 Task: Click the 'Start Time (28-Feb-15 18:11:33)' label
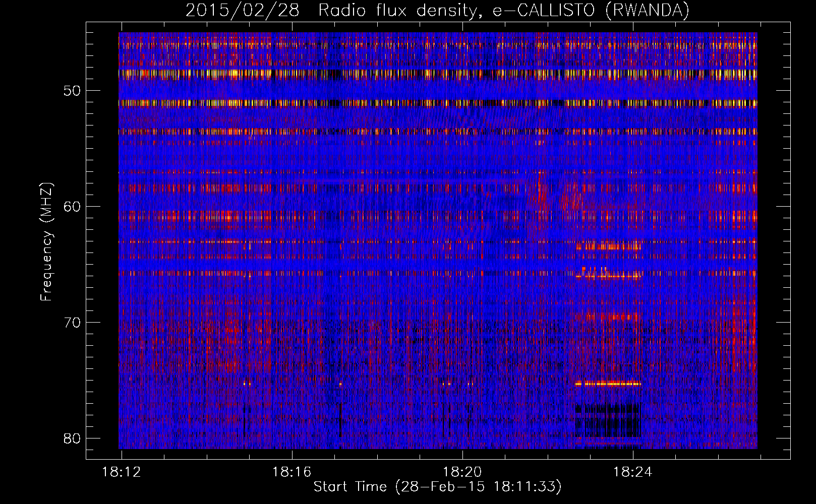[437, 487]
